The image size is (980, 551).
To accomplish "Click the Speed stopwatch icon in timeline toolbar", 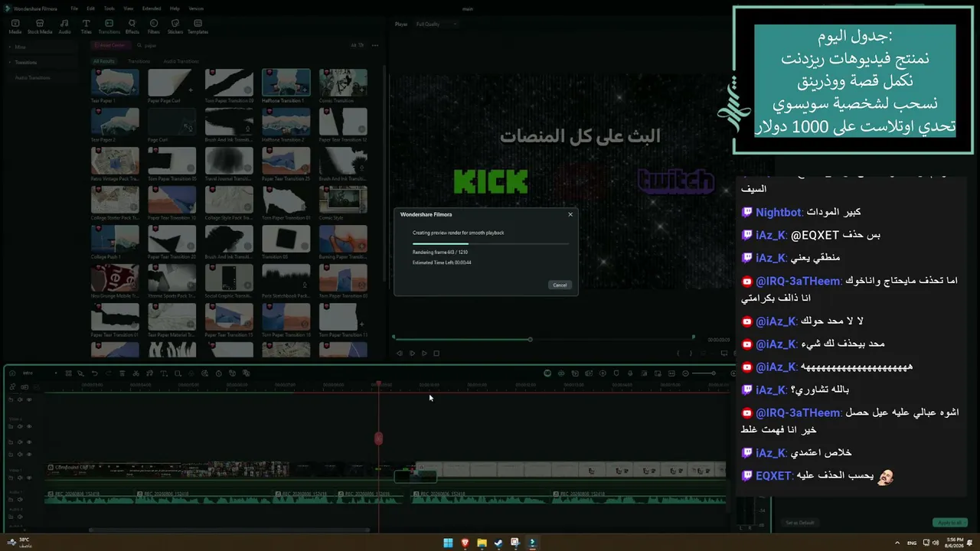I will click(218, 373).
